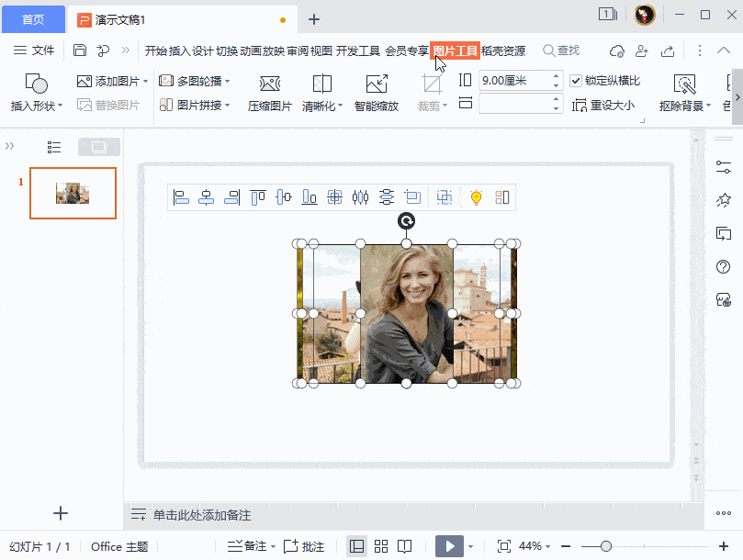Select slide 1 thumbnail in left panel
Image resolution: width=743 pixels, height=560 pixels.
(73, 193)
